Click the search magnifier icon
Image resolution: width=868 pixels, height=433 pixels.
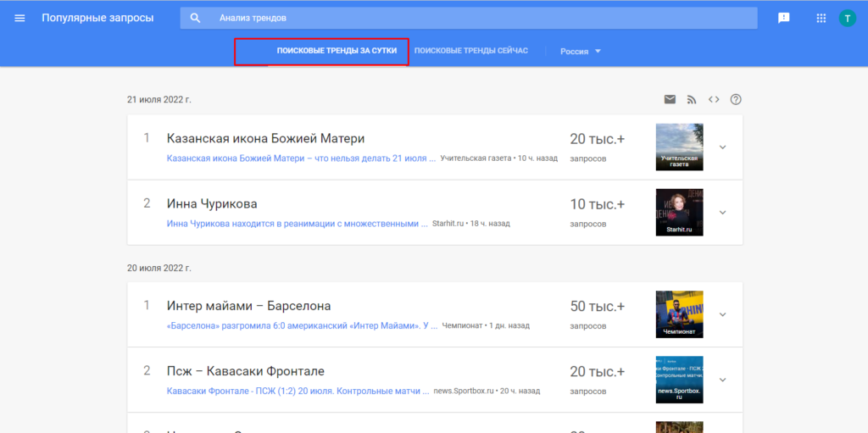pyautogui.click(x=196, y=18)
